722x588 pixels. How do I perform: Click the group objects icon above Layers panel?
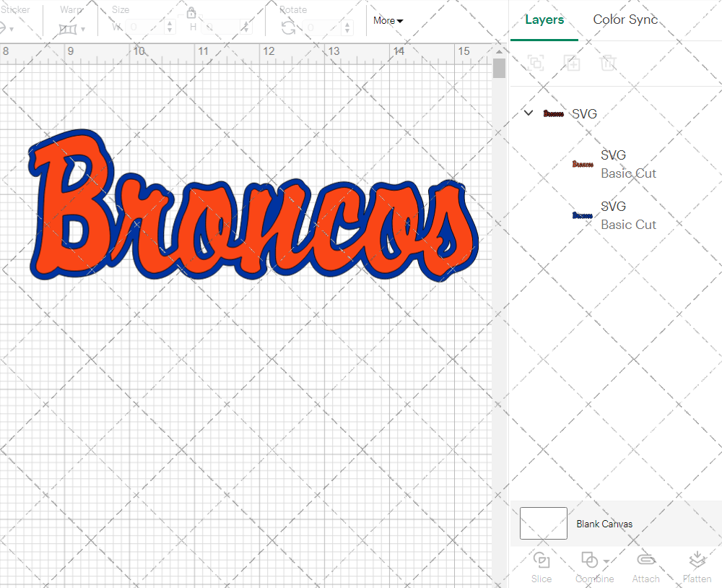click(x=536, y=63)
